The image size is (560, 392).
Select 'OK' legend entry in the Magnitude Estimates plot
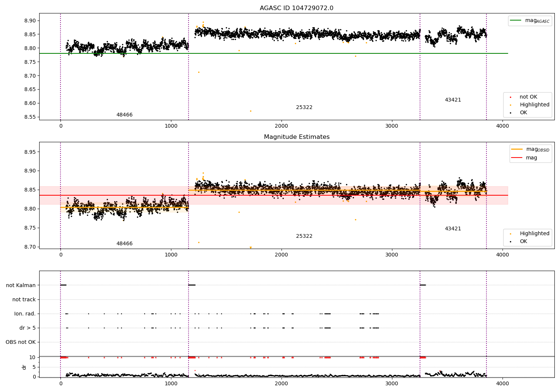tap(523, 242)
